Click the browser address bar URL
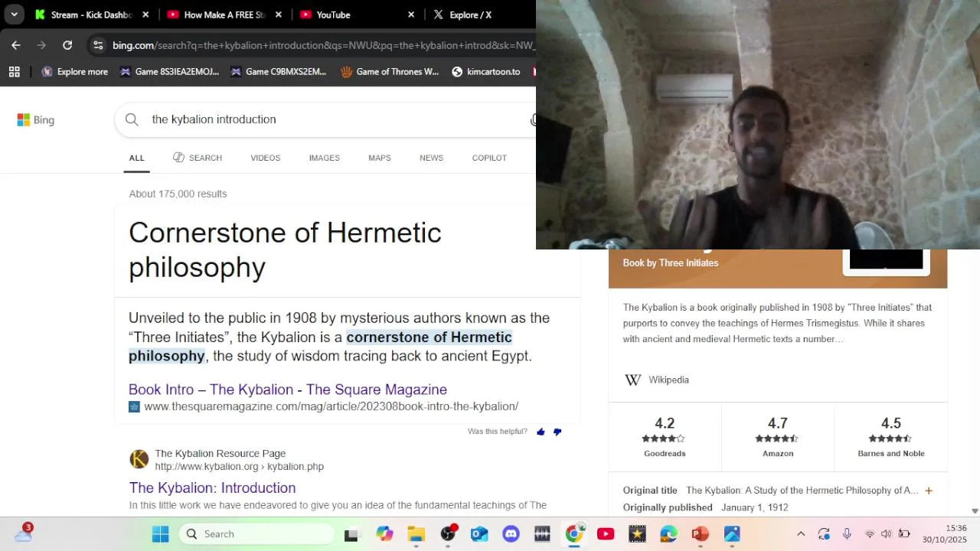Viewport: 980px width, 551px height. 324,45
